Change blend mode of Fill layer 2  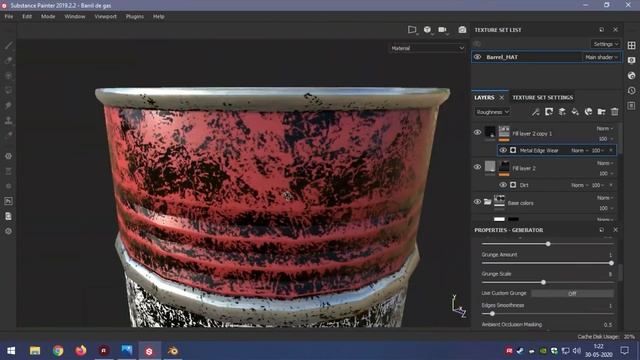click(604, 163)
